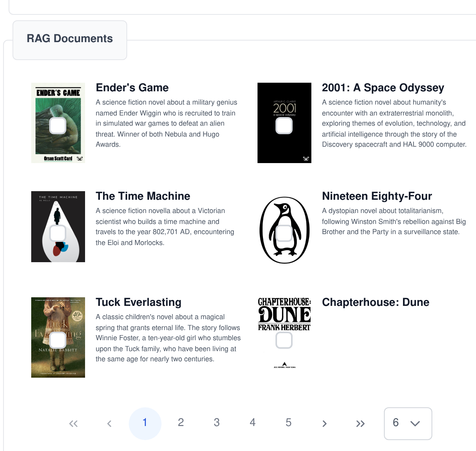The height and width of the screenshot is (451, 476).
Task: Click the Chapterhouse: Dune title
Action: pos(376,302)
